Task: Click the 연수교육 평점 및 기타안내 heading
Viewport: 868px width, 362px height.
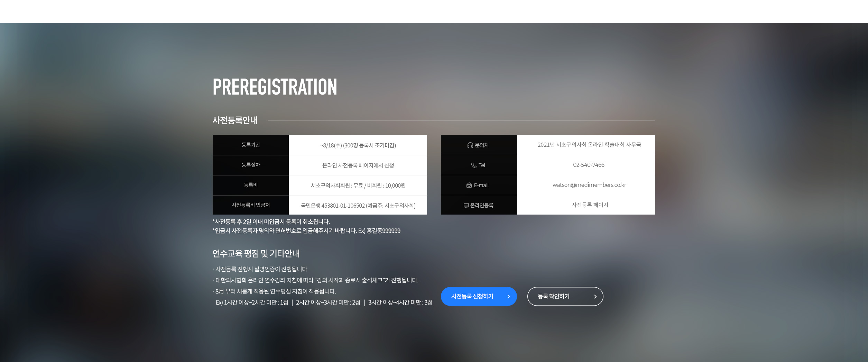Action: [256, 253]
